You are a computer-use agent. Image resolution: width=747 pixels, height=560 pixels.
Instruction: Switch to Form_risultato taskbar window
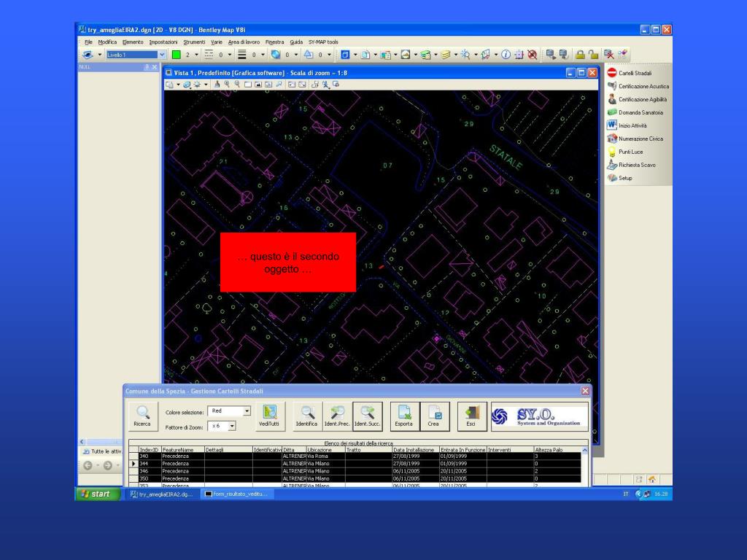(236, 494)
